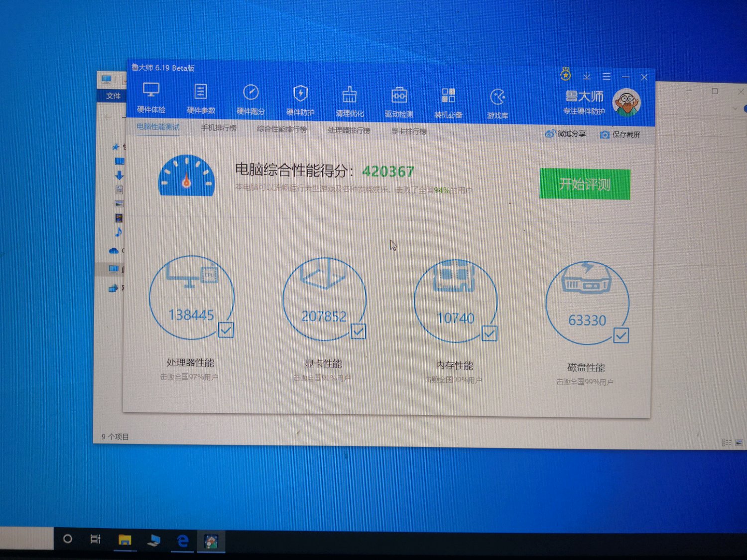This screenshot has height=560, width=747.
Task: Select the Network icon in File Explorer sidebar
Action: tap(114, 288)
